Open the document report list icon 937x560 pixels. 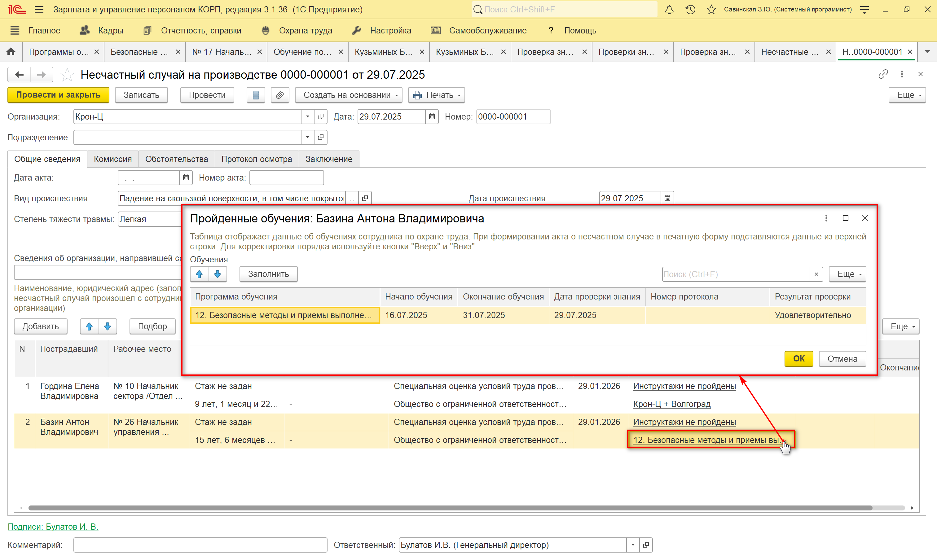click(256, 95)
